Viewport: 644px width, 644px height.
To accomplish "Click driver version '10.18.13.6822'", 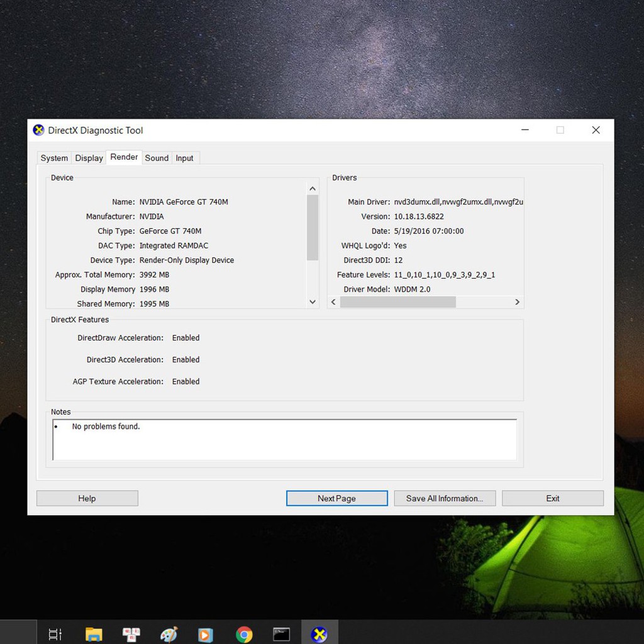I will point(419,216).
